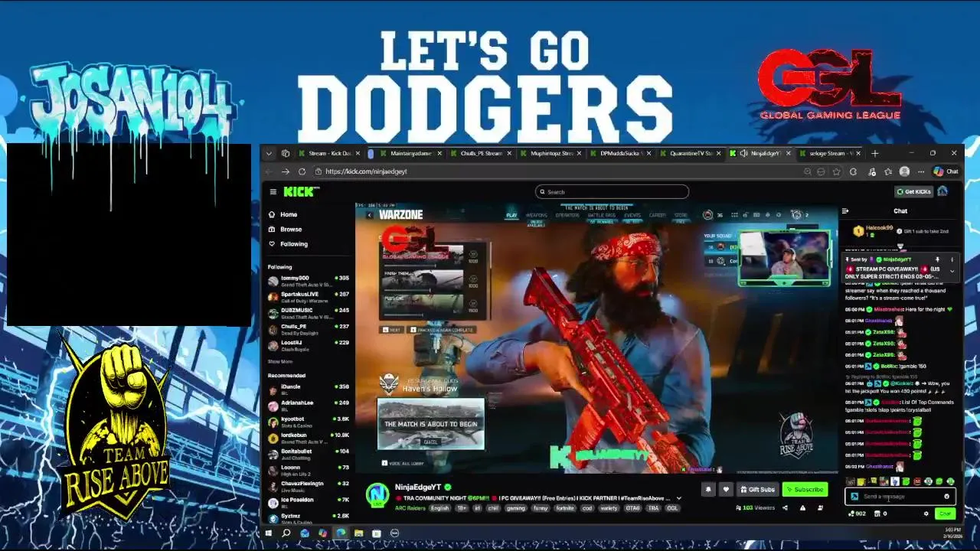Click green Subscribe button
This screenshot has height=551, width=980.
coord(805,490)
